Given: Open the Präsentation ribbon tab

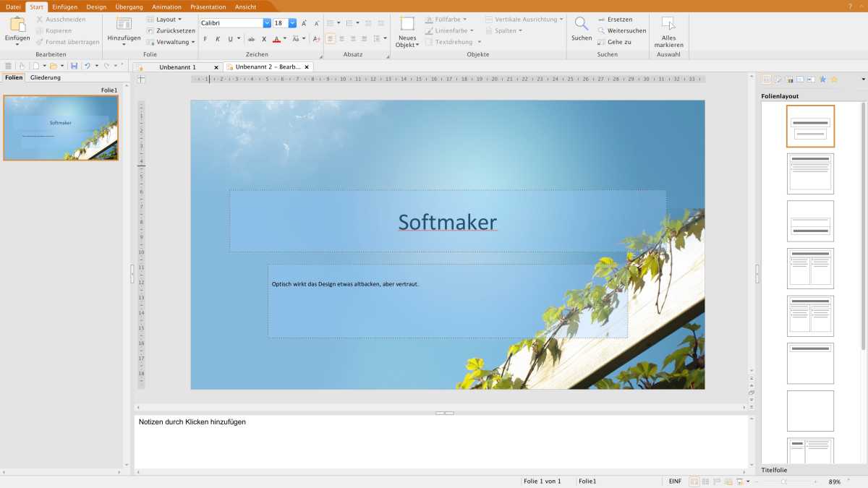Looking at the screenshot, I should click(x=208, y=7).
